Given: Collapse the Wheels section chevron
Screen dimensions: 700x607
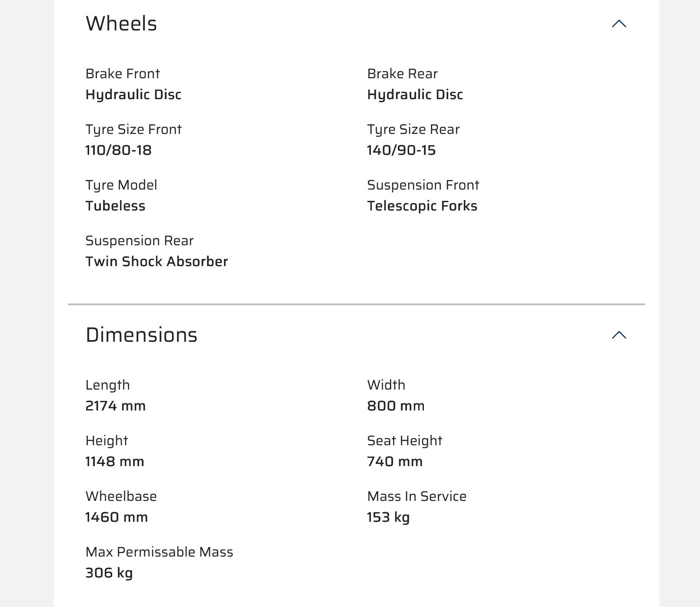Looking at the screenshot, I should (619, 24).
